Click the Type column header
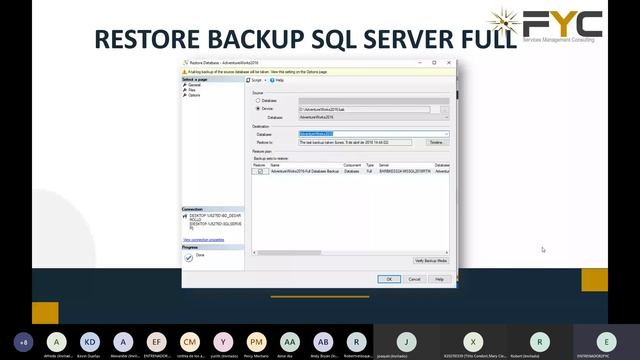This screenshot has width=640, height=360. tap(370, 165)
